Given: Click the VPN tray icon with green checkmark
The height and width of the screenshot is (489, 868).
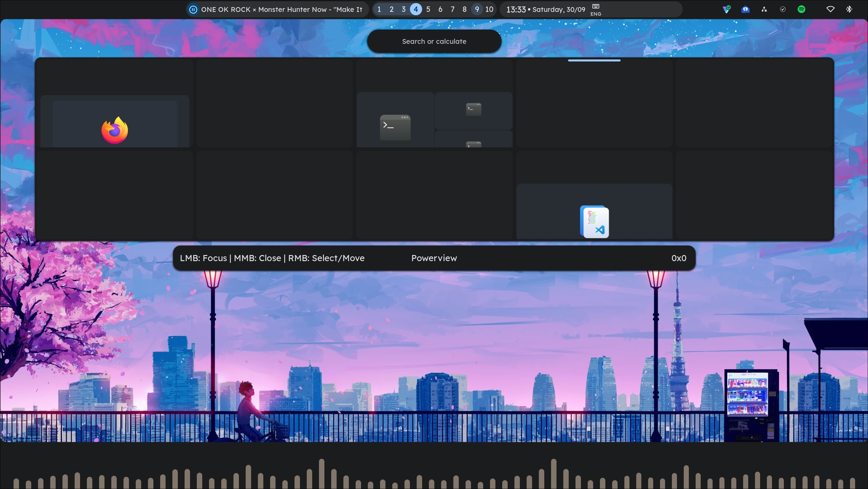Looking at the screenshot, I should click(x=727, y=9).
